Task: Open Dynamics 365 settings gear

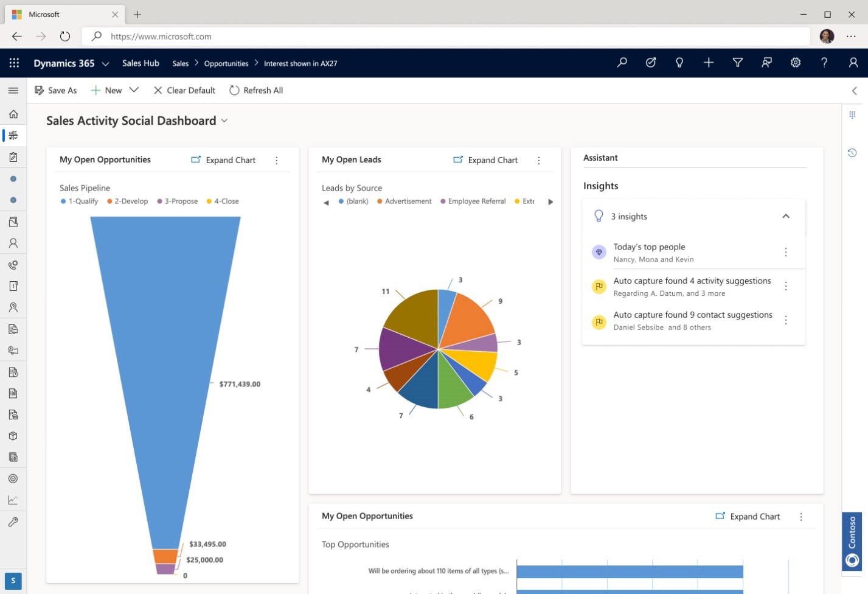Action: 796,63
